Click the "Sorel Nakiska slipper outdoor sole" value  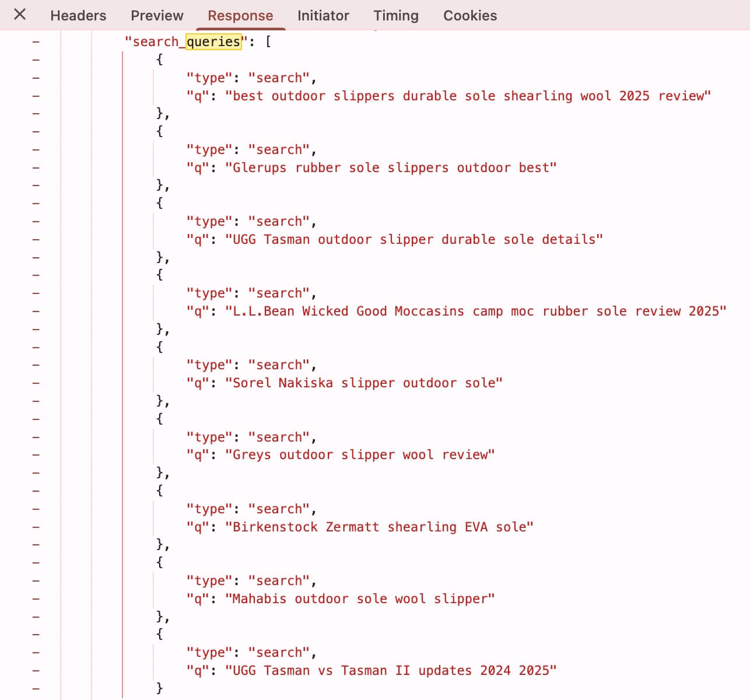pos(364,383)
